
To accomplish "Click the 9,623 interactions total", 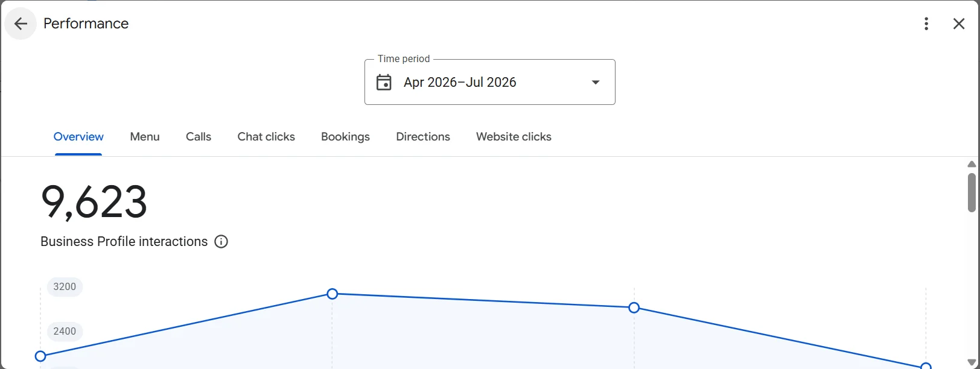I will point(94,202).
